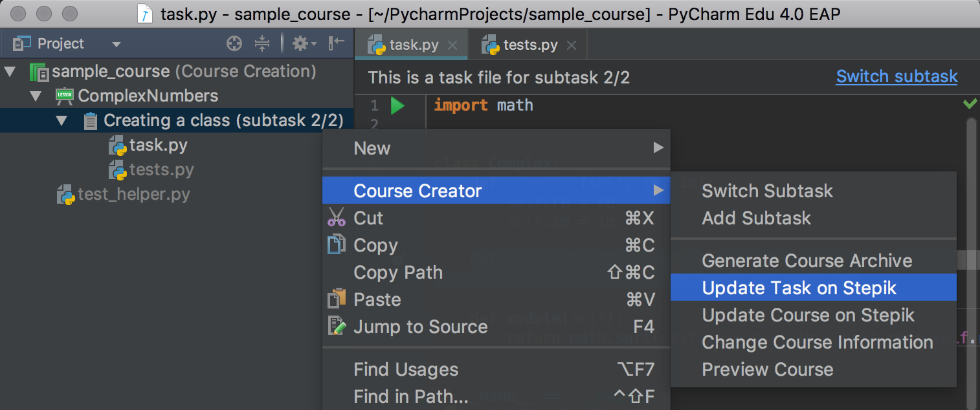The image size is (980, 410).
Task: Choose Jump to Source from the context menu
Action: tap(496, 327)
